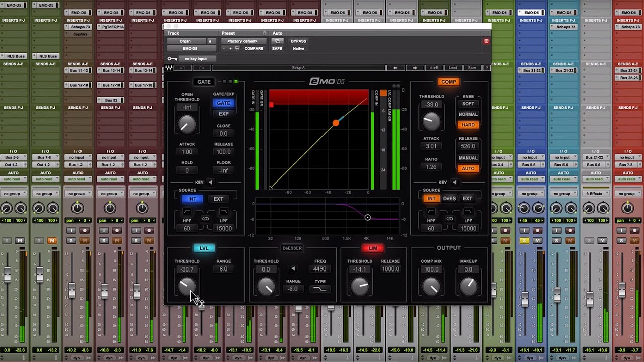Select previous preset with the minus button
The width and height of the screenshot is (644, 362).
[224, 49]
